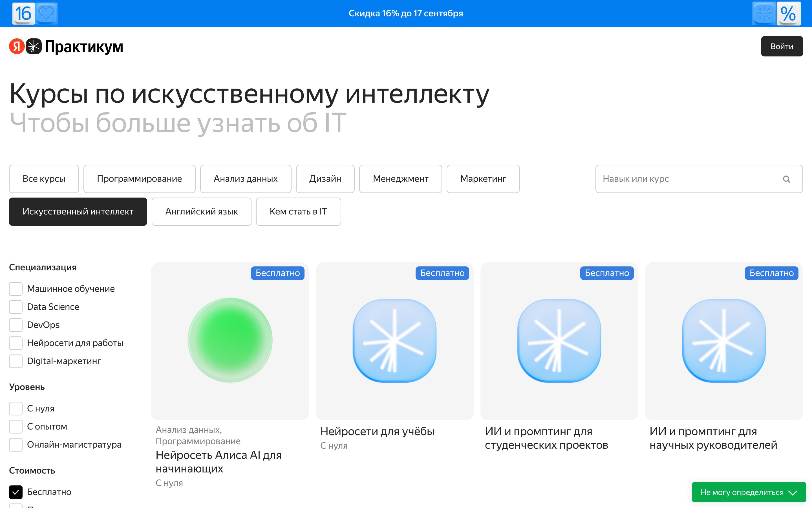Viewport: 812px width, 508px height.
Task: Focus the 'Навык или курс' search field
Action: [x=699, y=179]
